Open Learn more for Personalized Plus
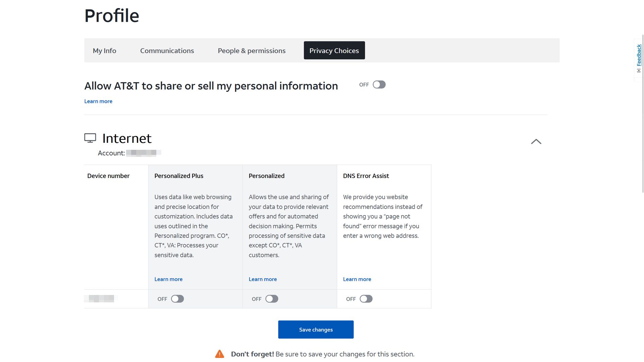644x362 pixels. (168, 279)
